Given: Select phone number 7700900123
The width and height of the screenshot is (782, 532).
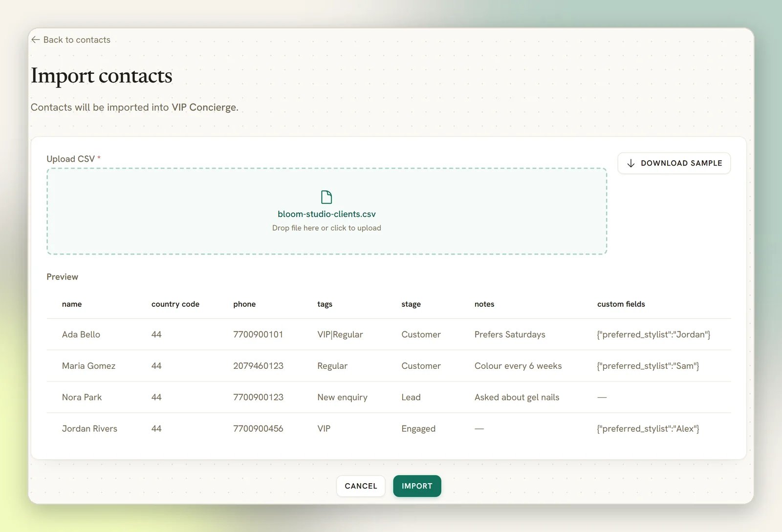Looking at the screenshot, I should (258, 397).
